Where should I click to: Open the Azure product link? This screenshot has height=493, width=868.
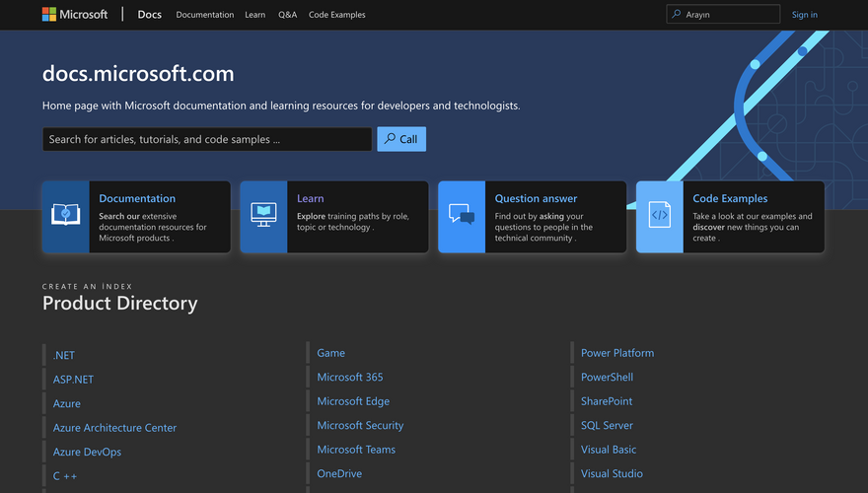tap(67, 403)
